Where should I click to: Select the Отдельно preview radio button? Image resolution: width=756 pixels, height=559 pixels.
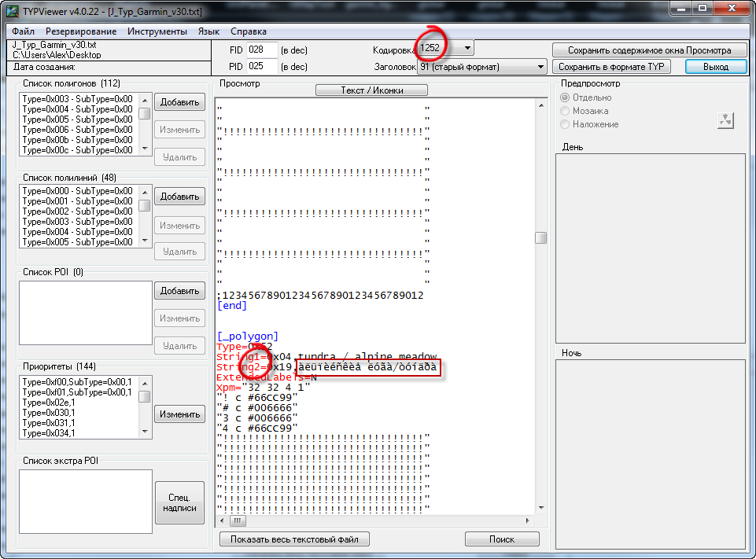(565, 97)
